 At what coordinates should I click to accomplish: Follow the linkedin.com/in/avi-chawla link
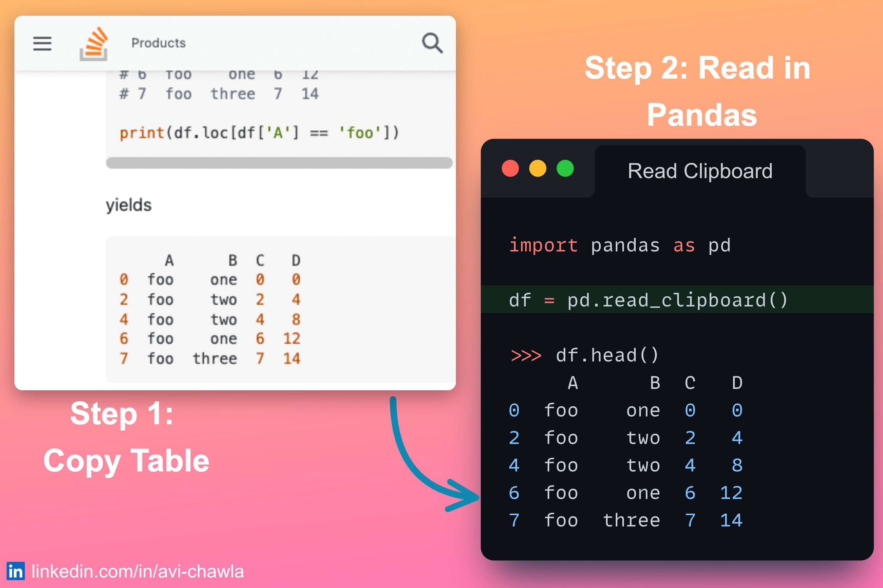pos(137,572)
